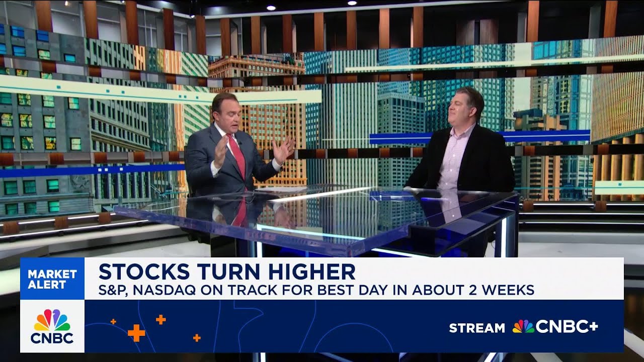644x362 pixels.
Task: Click the MARKET ALERT badge
Action: point(52,279)
